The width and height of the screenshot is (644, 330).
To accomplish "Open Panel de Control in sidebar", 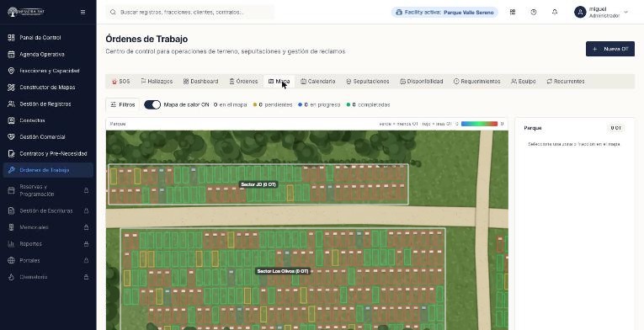I will click(x=48, y=37).
